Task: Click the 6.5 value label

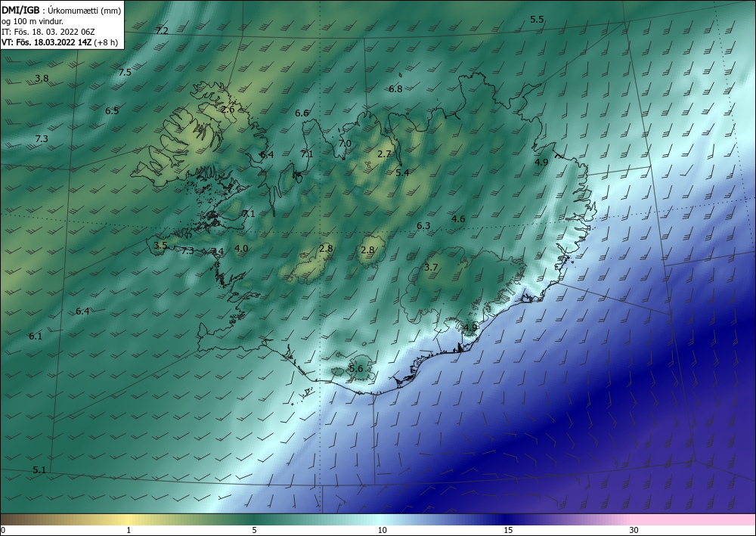Action: point(112,111)
